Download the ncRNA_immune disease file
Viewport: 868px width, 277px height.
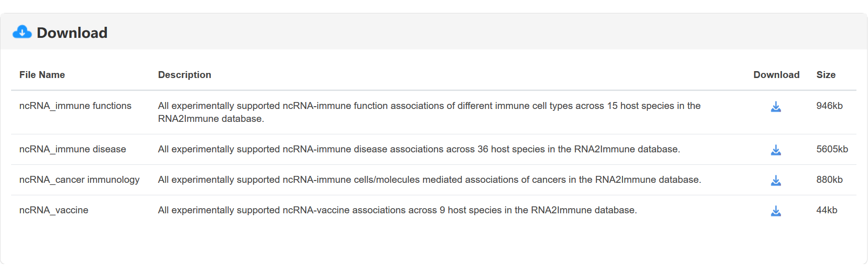click(x=776, y=151)
